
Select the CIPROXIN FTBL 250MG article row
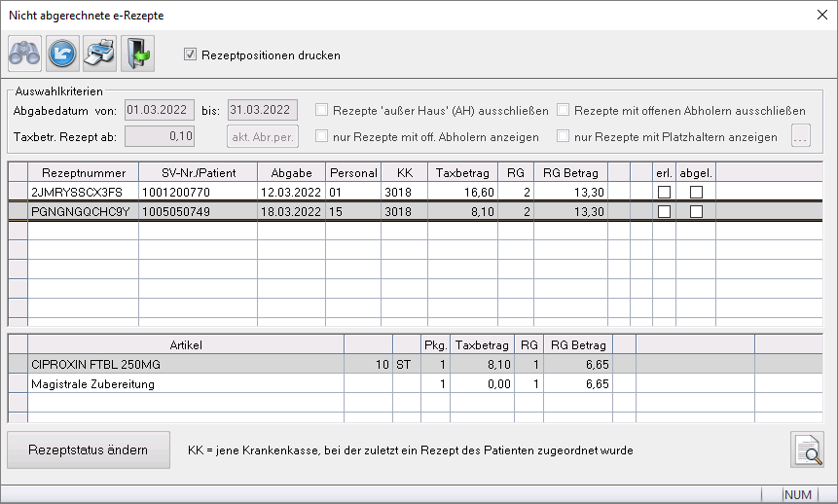pos(185,365)
